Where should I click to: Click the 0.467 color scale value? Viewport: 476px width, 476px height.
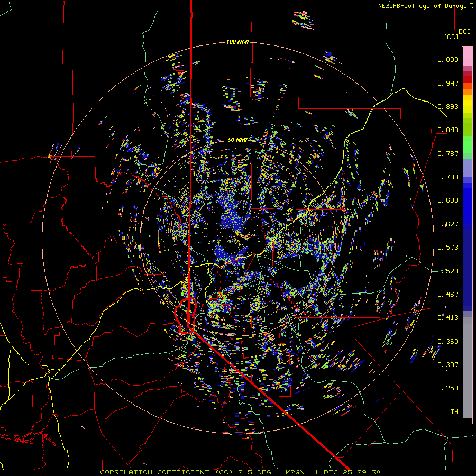[x=448, y=295]
